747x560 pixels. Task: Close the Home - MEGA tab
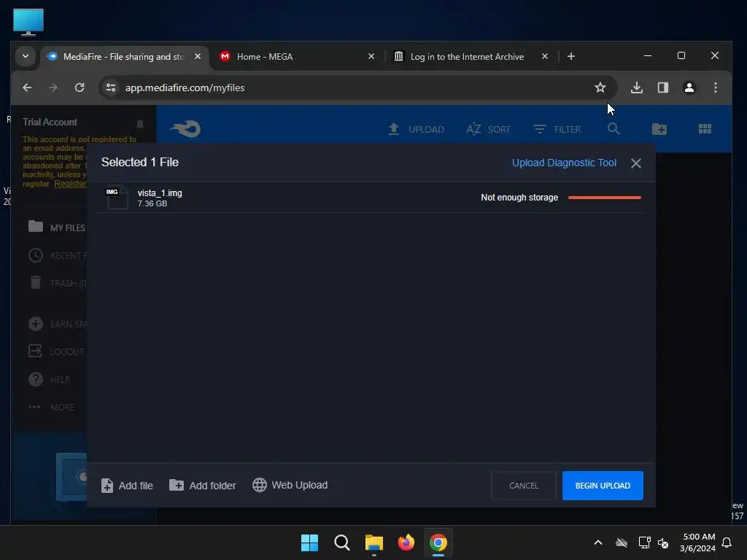click(371, 57)
